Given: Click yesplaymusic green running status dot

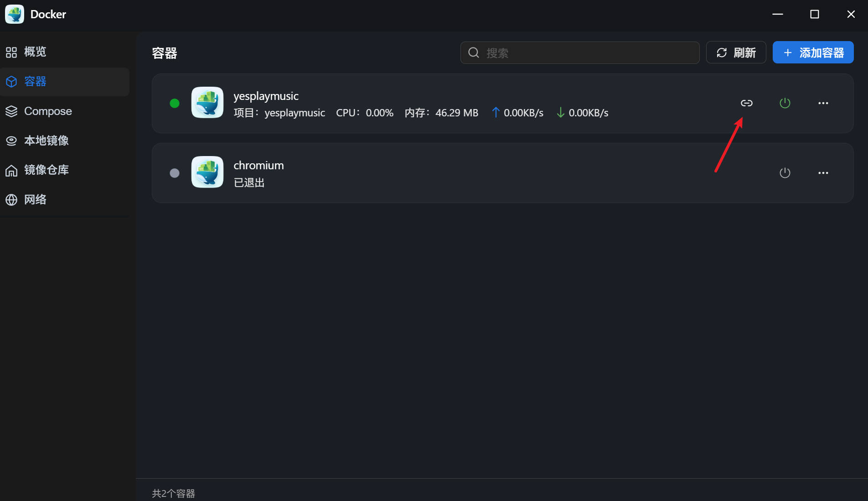Looking at the screenshot, I should coord(175,103).
